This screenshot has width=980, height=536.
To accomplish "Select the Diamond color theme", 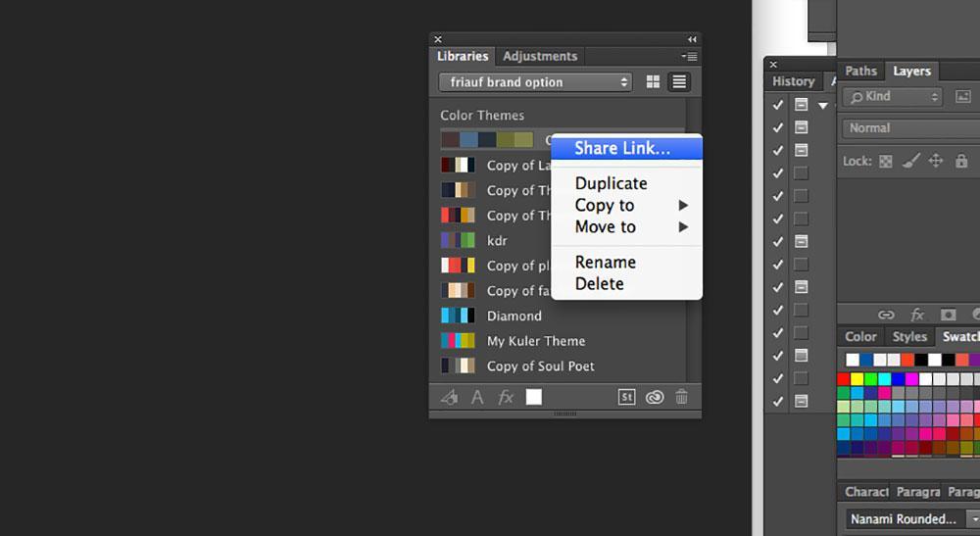I will point(514,316).
